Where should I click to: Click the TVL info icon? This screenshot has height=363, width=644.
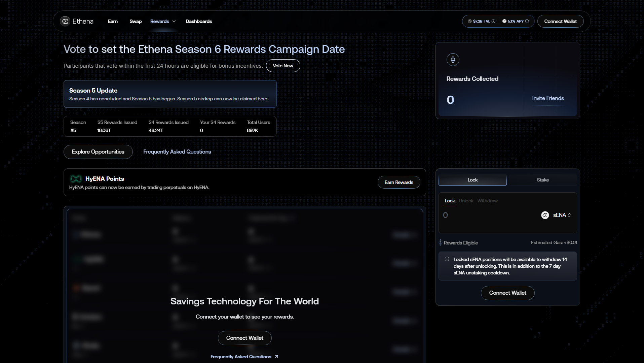coord(493,21)
